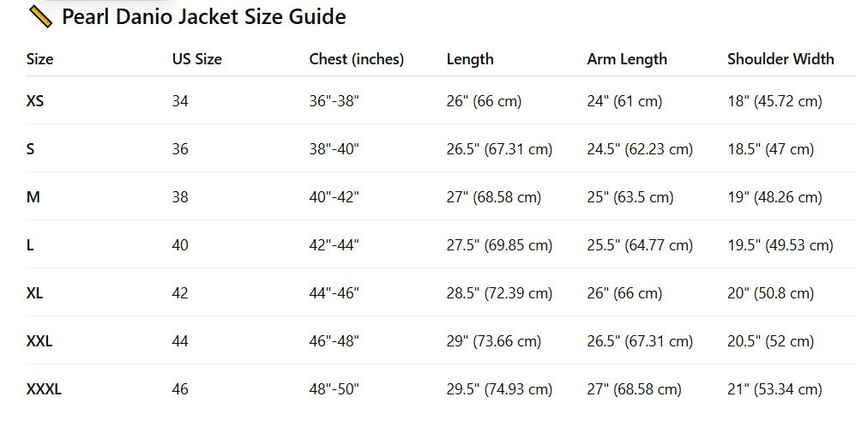Click the Shoulder Width column header
868x427 pixels.
[780, 59]
